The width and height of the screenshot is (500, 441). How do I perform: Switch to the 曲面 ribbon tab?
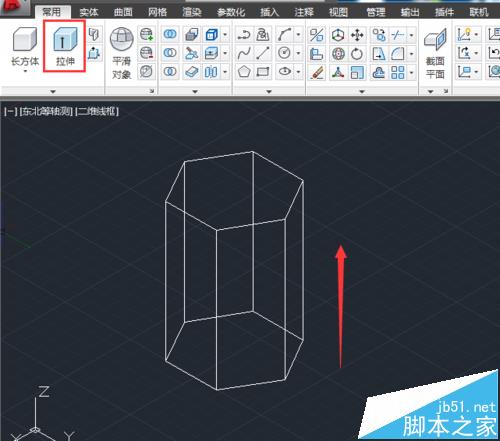123,12
